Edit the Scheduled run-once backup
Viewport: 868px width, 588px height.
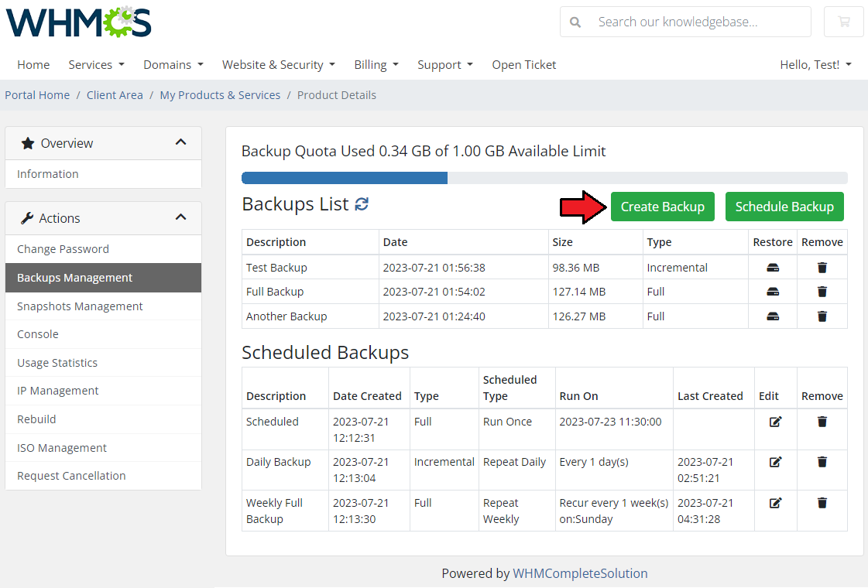(x=776, y=422)
